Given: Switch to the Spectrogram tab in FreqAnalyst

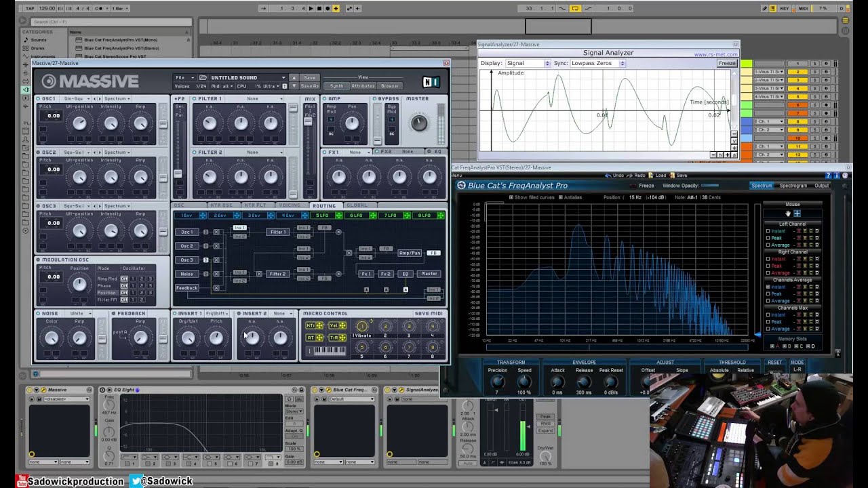Looking at the screenshot, I should click(793, 186).
